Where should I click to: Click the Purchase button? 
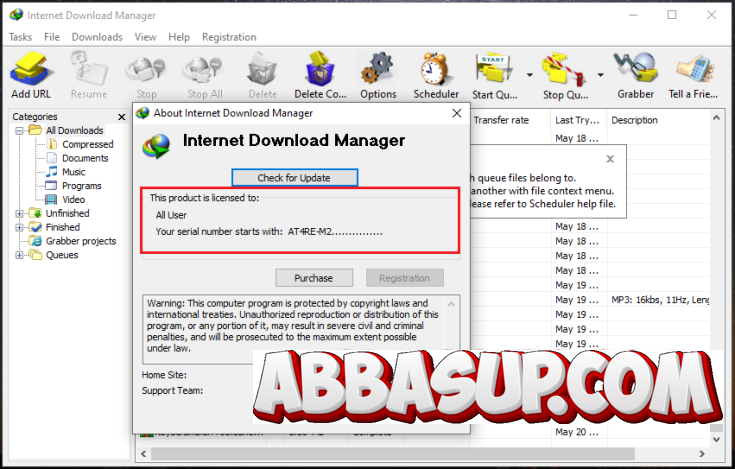[314, 278]
